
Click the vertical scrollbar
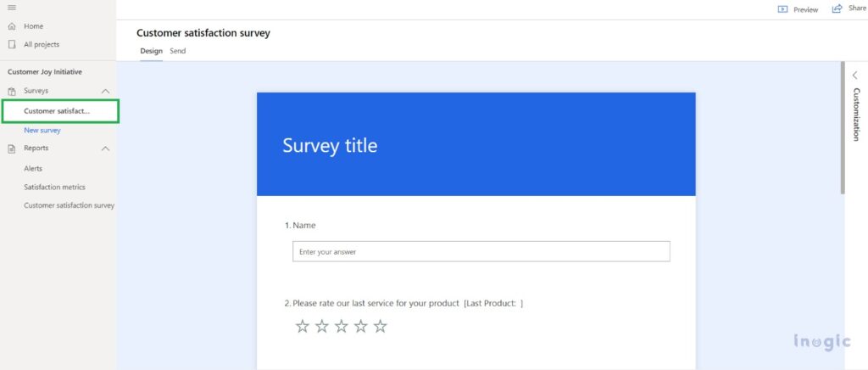click(842, 127)
